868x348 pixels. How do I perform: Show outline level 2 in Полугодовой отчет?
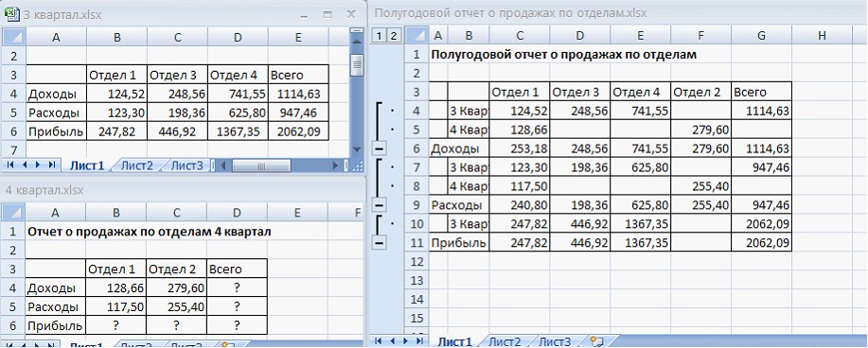click(x=393, y=36)
